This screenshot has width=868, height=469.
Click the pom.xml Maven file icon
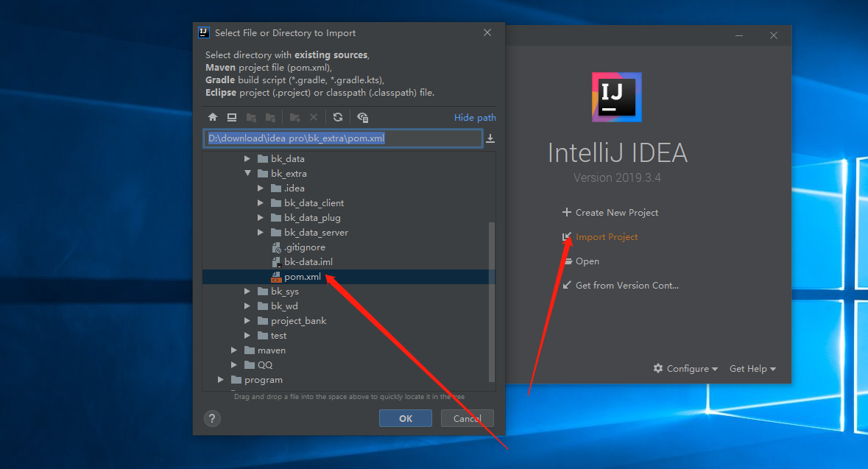pyautogui.click(x=276, y=277)
